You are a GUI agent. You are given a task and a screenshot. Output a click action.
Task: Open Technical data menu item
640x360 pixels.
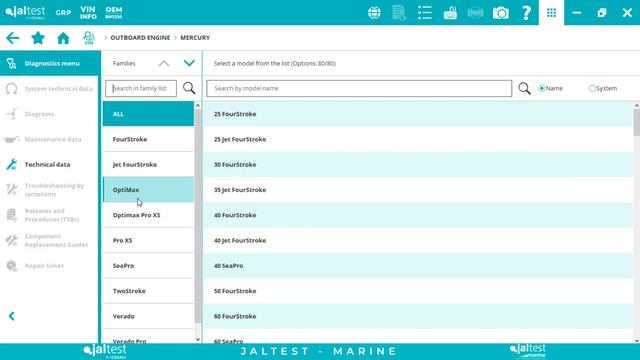(x=50, y=164)
